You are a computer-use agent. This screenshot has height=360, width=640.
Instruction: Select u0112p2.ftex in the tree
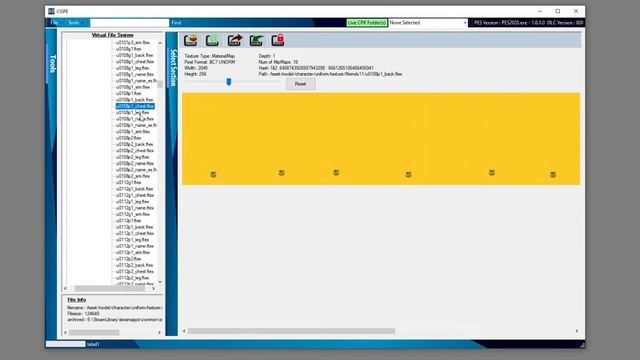click(x=129, y=259)
